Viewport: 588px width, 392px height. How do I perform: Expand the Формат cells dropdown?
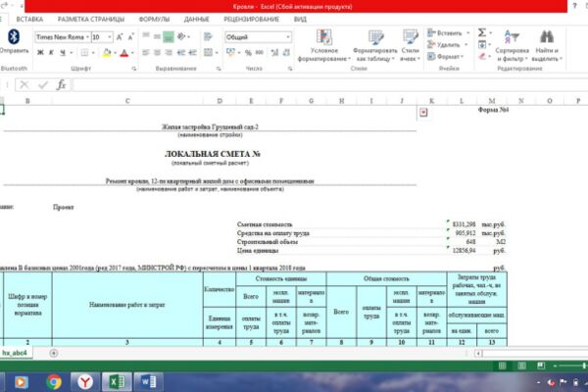pyautogui.click(x=463, y=56)
